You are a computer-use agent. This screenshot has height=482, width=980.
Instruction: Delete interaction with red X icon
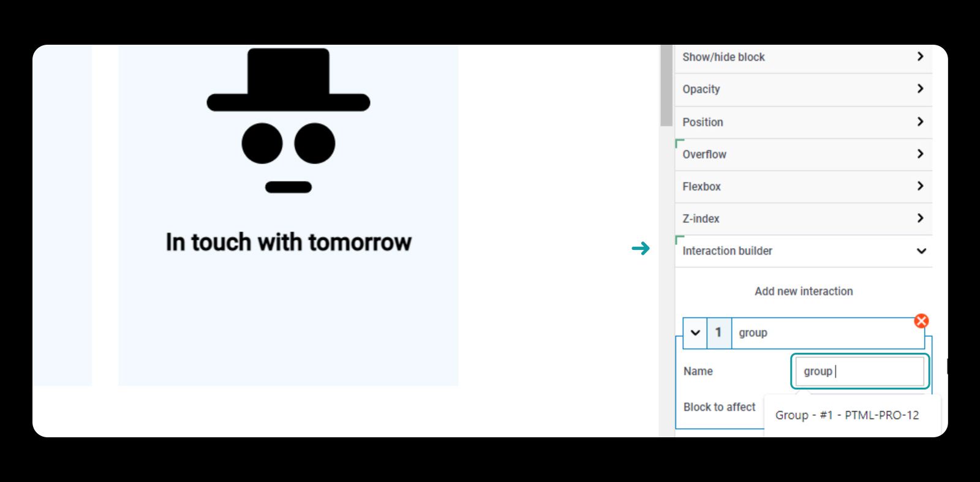pos(921,321)
